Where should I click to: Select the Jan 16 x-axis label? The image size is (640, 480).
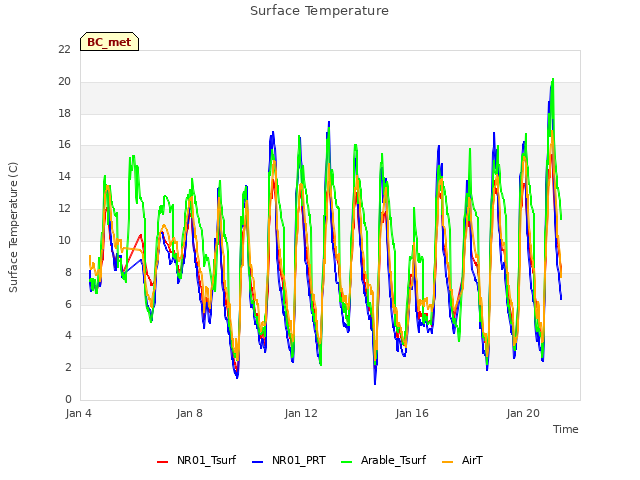click(x=412, y=413)
